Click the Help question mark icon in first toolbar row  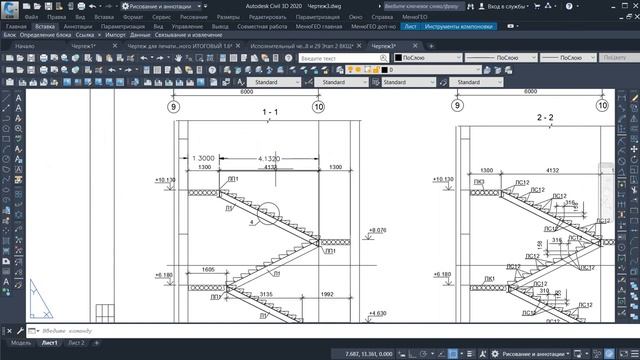tap(289, 58)
